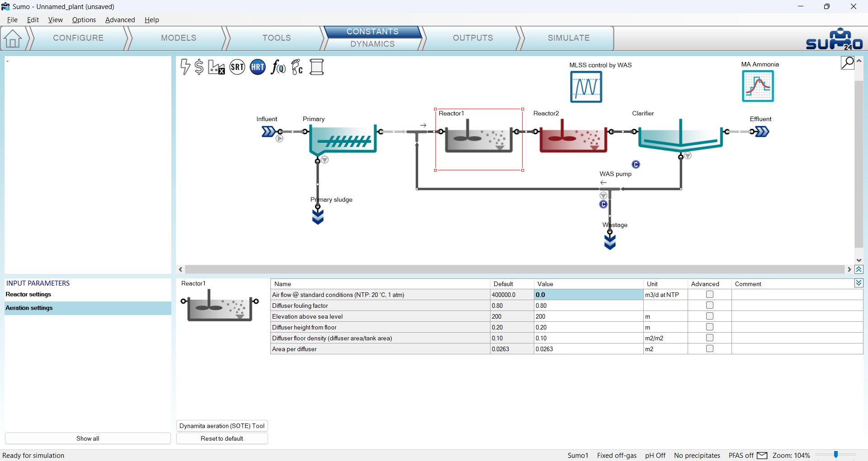Click the Reset to default button
Image resolution: width=868 pixels, height=461 pixels.
click(222, 438)
